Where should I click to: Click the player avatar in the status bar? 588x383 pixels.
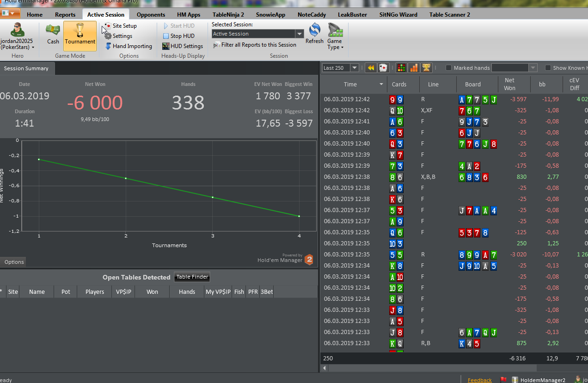pos(578,380)
